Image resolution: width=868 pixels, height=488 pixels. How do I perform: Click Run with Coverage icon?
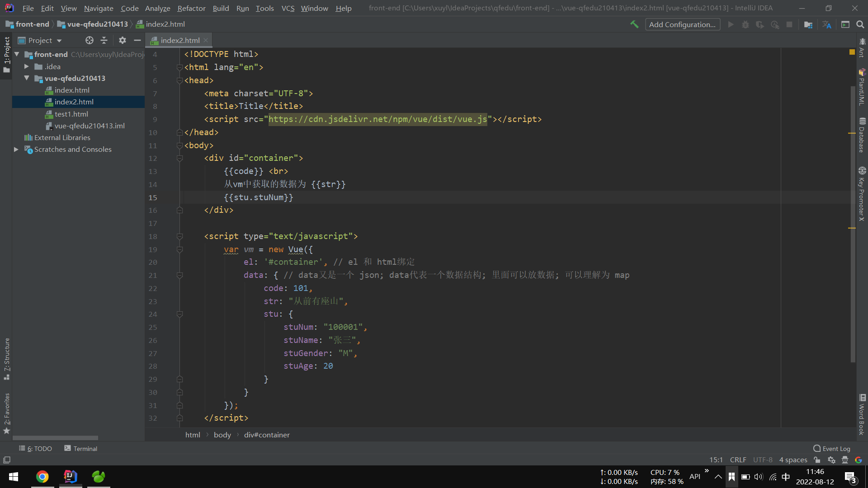tap(760, 24)
